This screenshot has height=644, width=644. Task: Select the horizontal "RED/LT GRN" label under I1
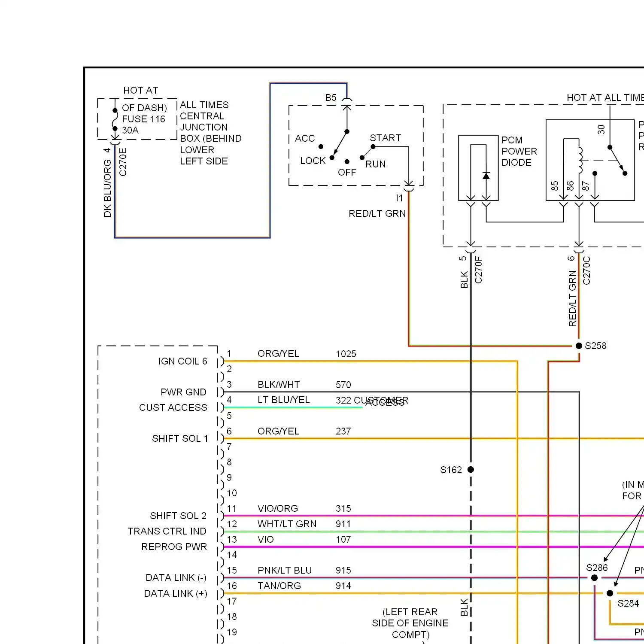pos(377,213)
